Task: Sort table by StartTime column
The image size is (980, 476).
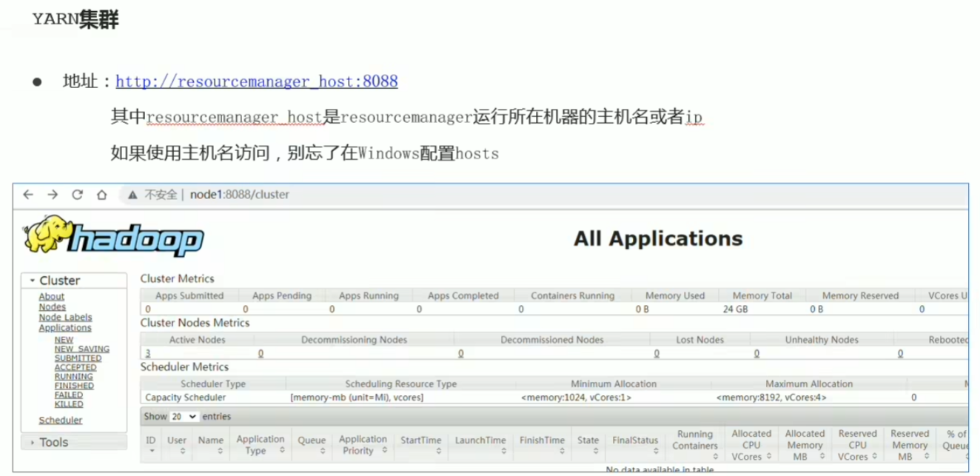Action: [421, 445]
